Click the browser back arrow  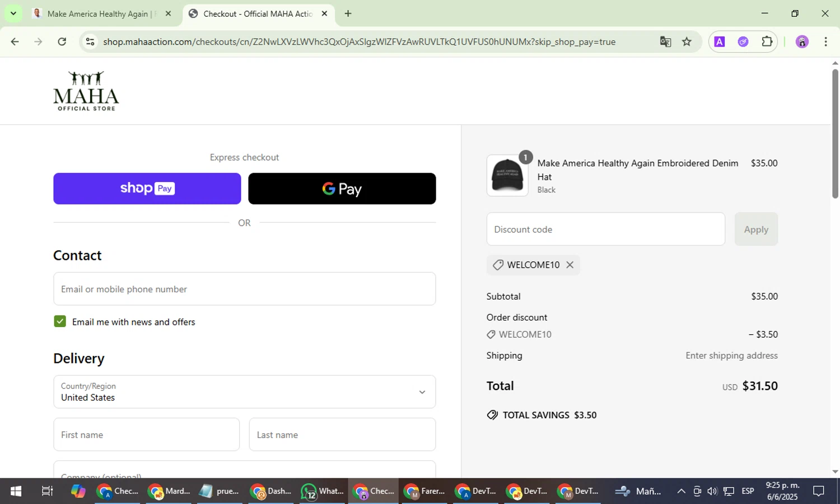[15, 42]
